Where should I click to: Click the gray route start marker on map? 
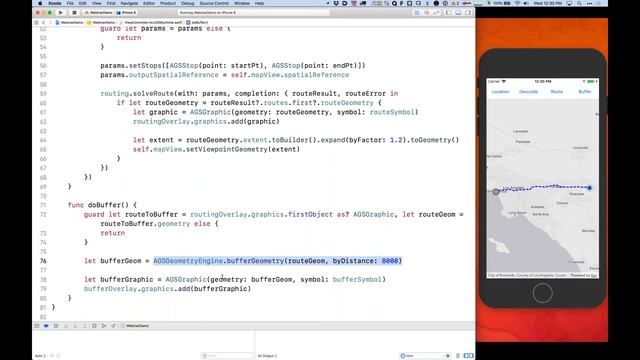(x=496, y=191)
